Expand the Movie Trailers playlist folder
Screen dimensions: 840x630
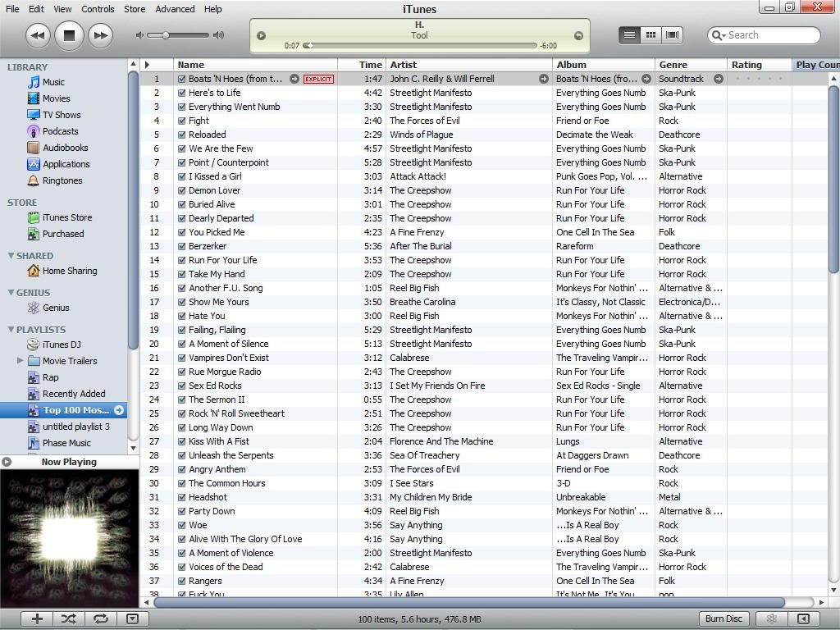(21, 361)
